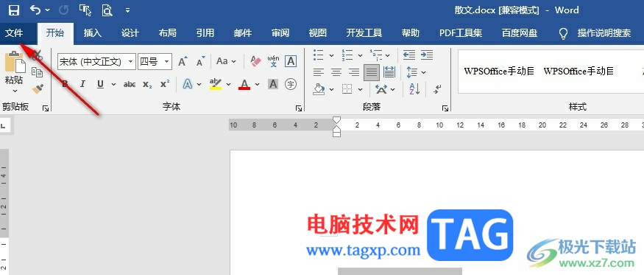Copy selection with the copy icon

38,72
